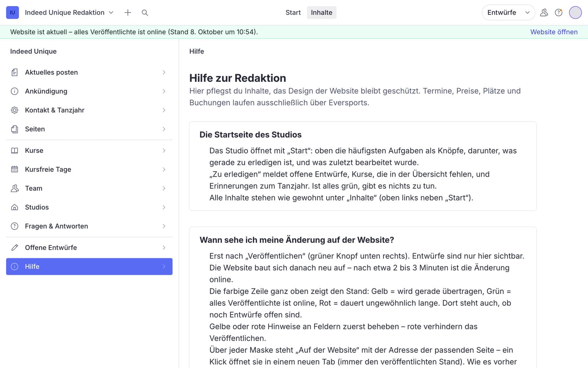Open search with the magnifier icon
Screen dimensions: 588x368
pos(145,13)
